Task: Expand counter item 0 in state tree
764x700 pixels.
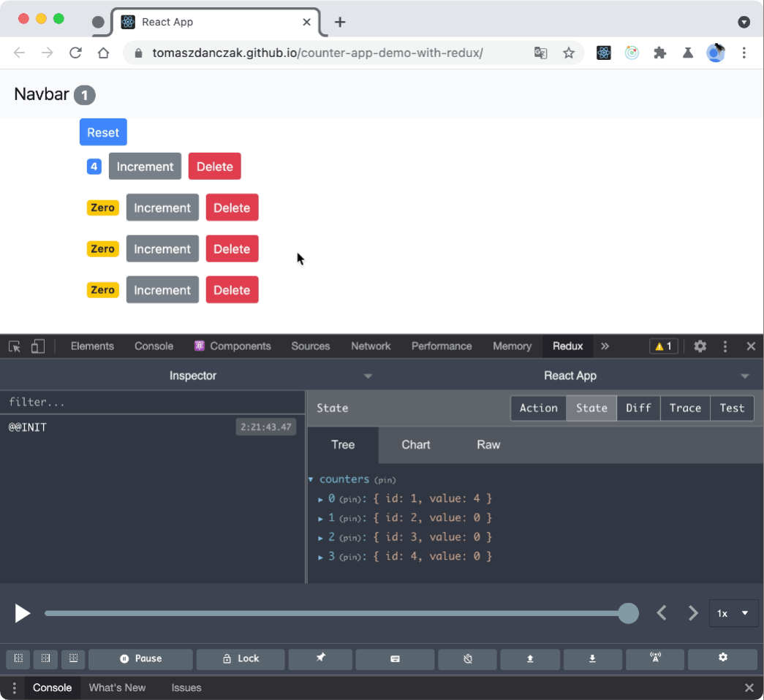Action: 322,498
